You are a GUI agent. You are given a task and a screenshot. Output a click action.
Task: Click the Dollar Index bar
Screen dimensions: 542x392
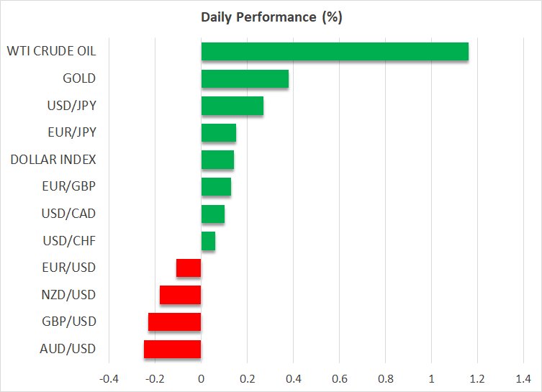pos(217,160)
